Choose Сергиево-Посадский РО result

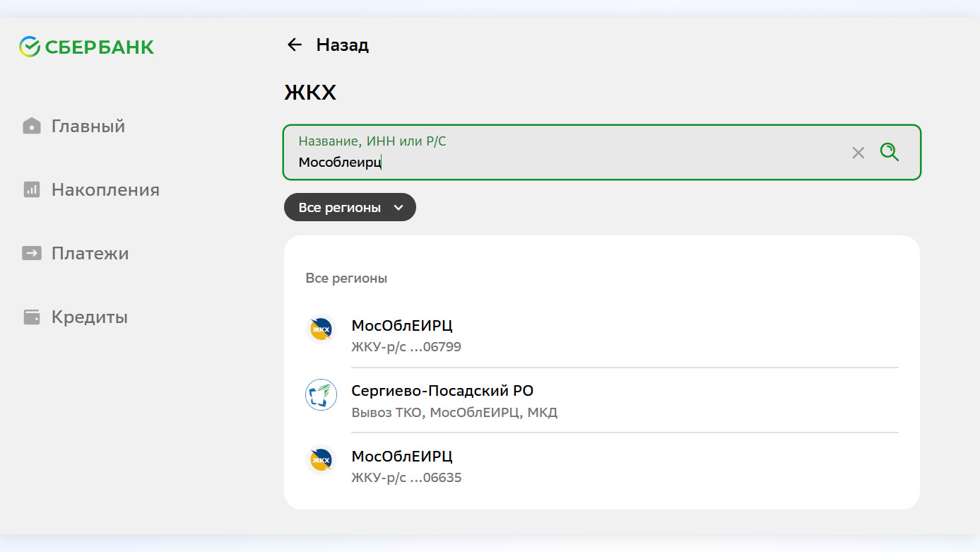(442, 392)
